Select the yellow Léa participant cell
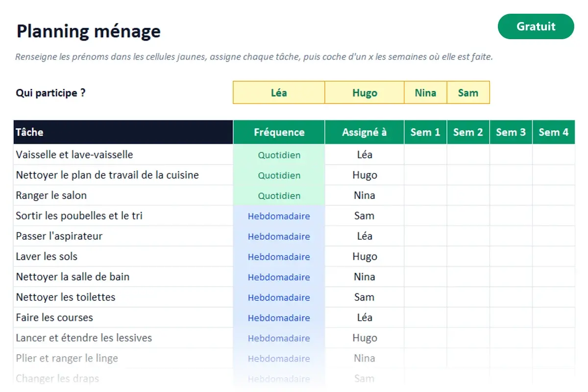This screenshot has height=392, width=588. tap(279, 93)
